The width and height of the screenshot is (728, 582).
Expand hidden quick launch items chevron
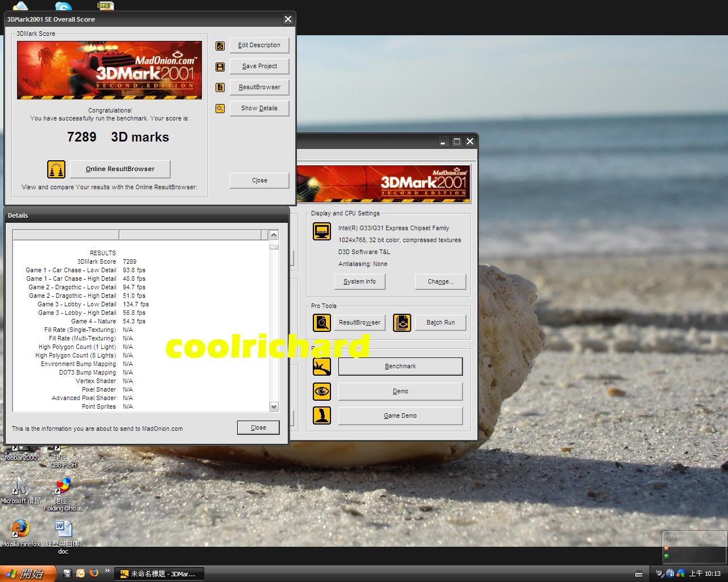(107, 571)
